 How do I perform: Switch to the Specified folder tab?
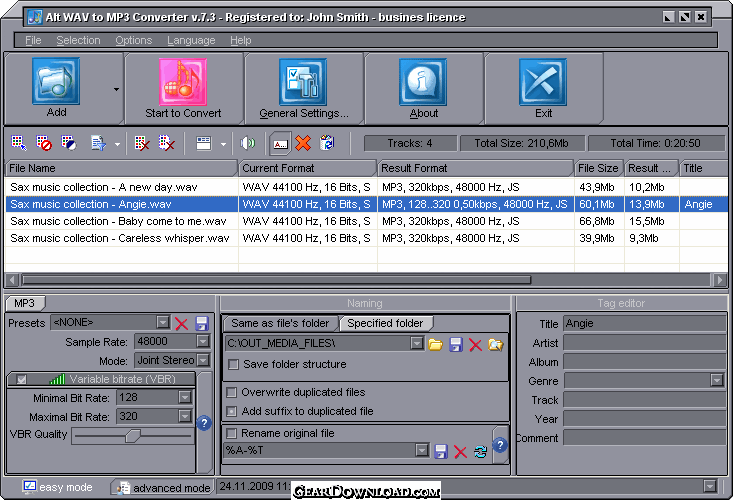coord(386,323)
